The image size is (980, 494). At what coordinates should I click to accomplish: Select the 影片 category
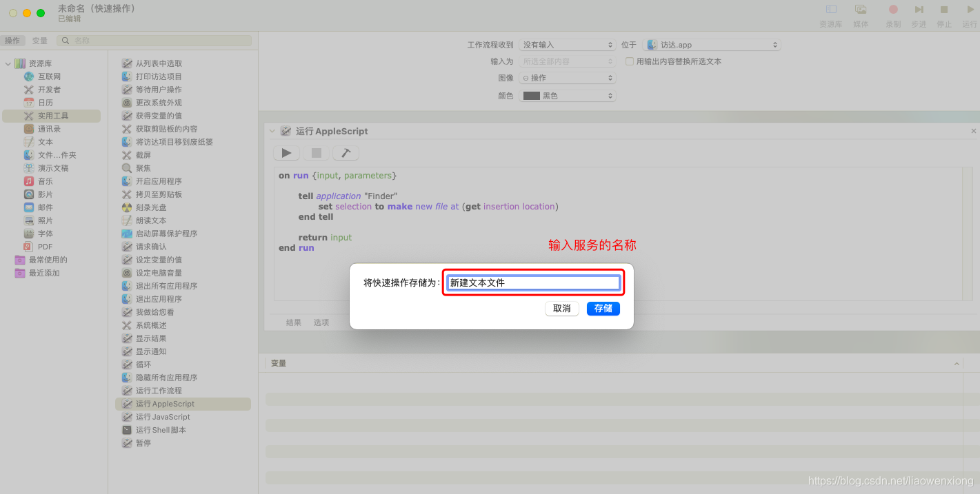tap(45, 194)
